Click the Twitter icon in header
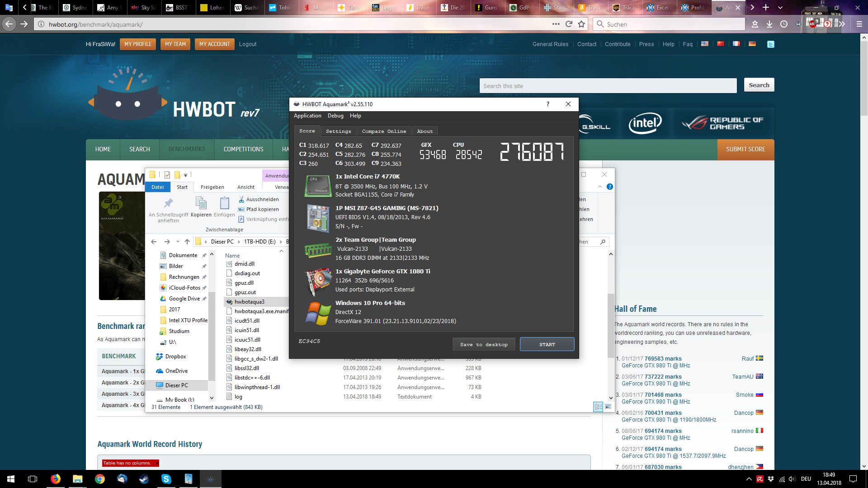 pyautogui.click(x=771, y=44)
